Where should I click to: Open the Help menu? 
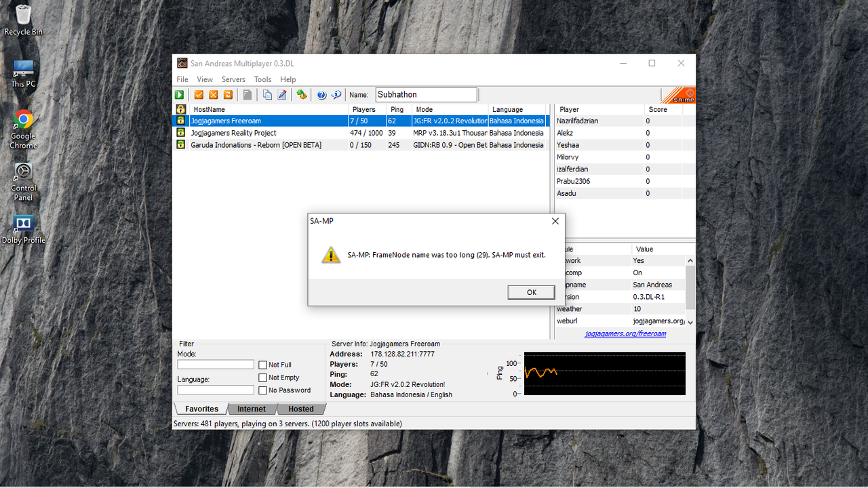click(288, 79)
